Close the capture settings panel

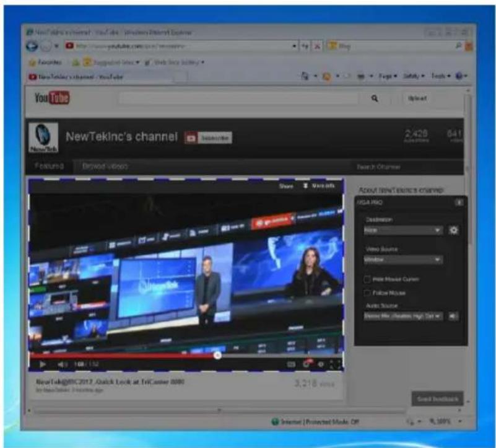[459, 202]
